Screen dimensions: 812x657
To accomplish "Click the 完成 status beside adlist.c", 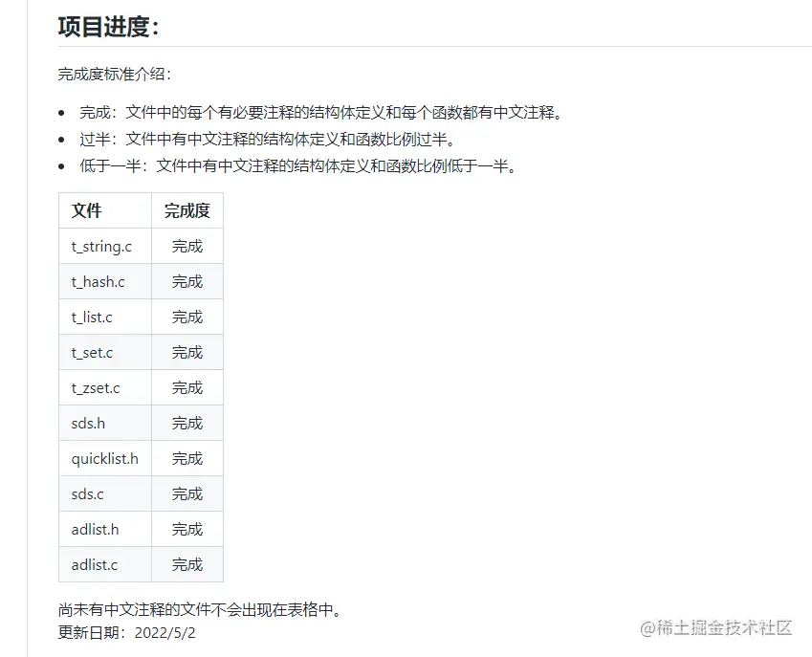I will [187, 564].
